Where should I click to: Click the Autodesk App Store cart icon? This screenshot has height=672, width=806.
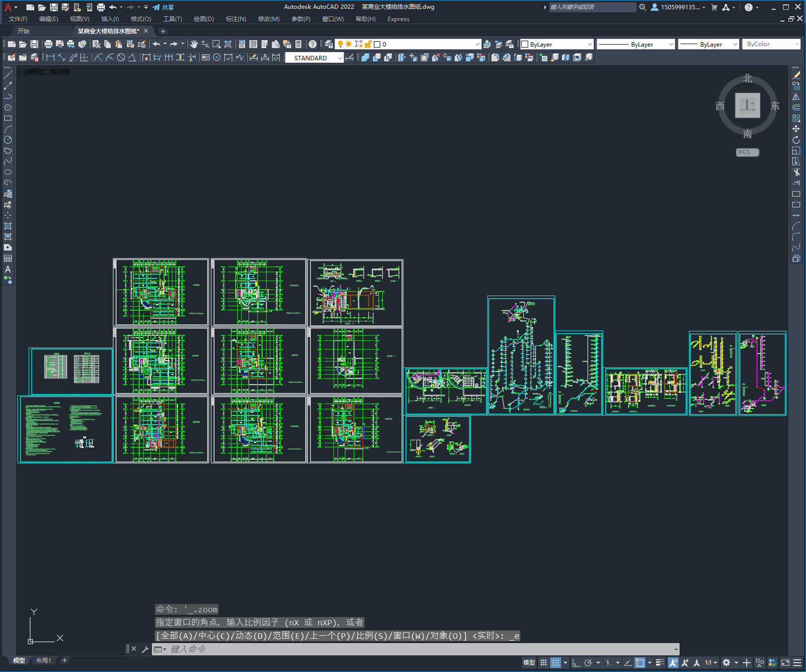(x=714, y=7)
